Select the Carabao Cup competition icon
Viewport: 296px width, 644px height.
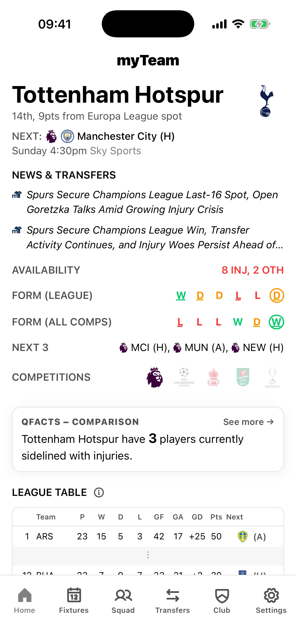pos(242,378)
